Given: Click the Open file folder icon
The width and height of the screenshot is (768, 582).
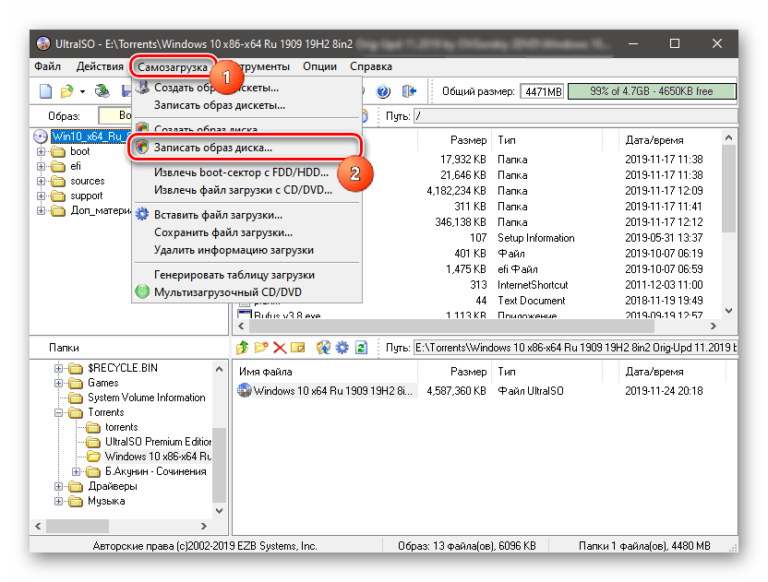Looking at the screenshot, I should (65, 92).
